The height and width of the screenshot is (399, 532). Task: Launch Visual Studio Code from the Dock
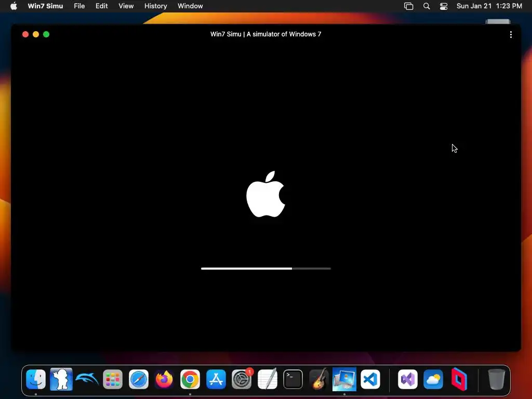click(x=370, y=379)
